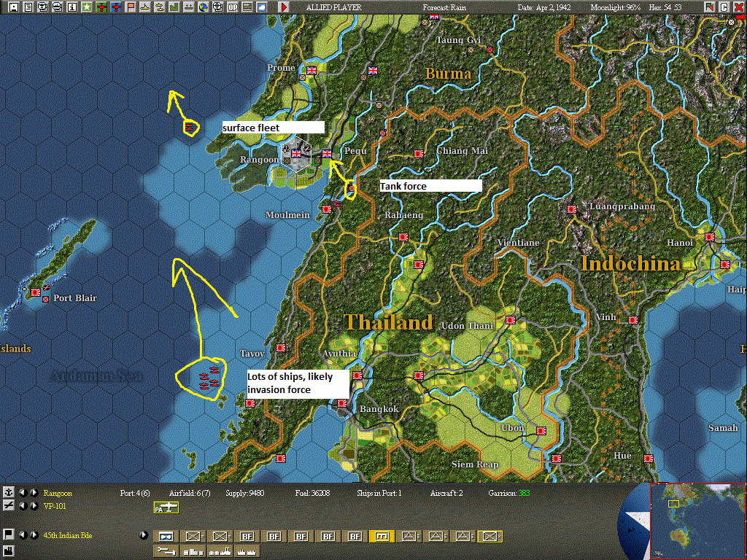The height and width of the screenshot is (560, 747).
Task: Select the Japanese flag at Port Blair
Action: point(36,292)
